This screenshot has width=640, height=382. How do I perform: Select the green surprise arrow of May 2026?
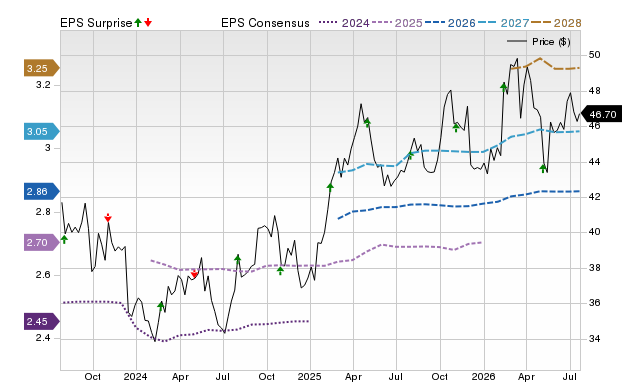[x=543, y=168]
